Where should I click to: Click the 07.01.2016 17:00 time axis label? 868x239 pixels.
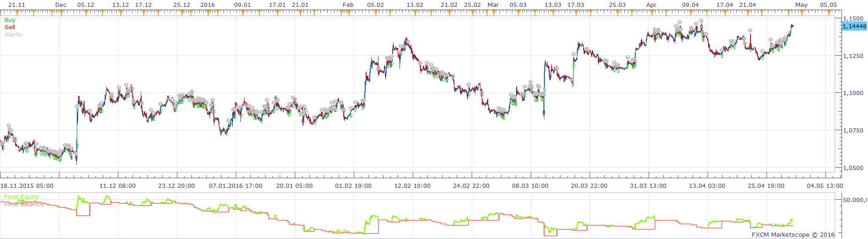coord(236,186)
